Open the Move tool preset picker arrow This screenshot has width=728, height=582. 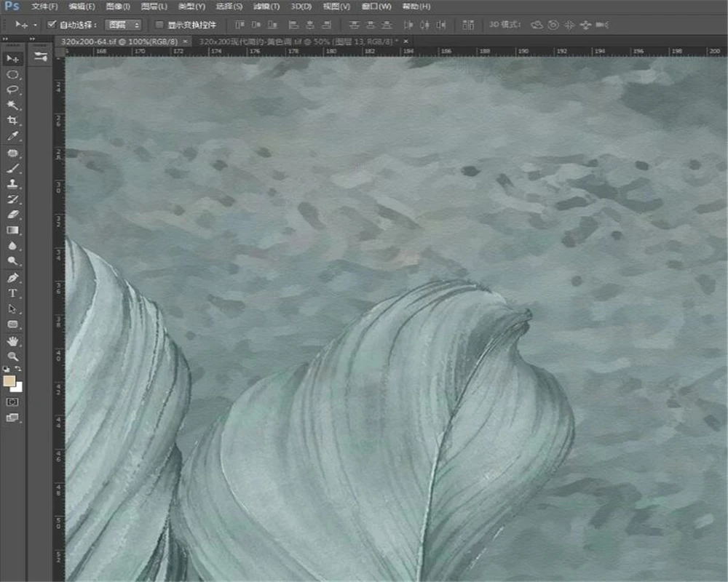coord(35,25)
